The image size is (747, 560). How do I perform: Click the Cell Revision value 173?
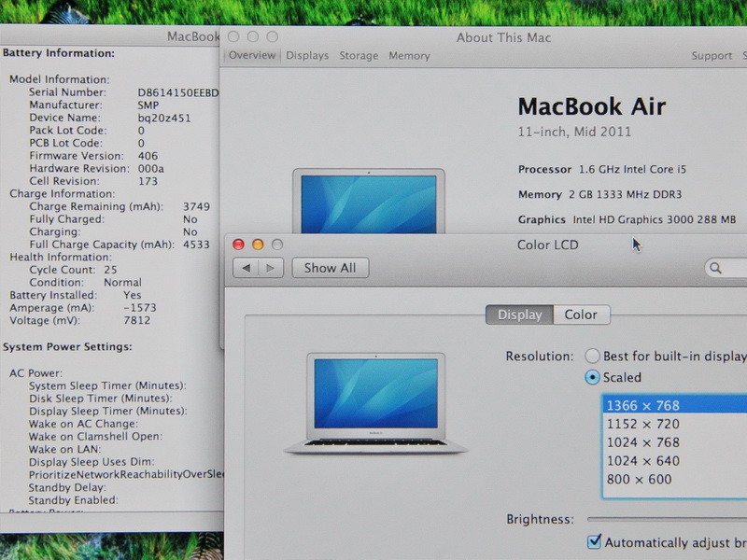148,181
